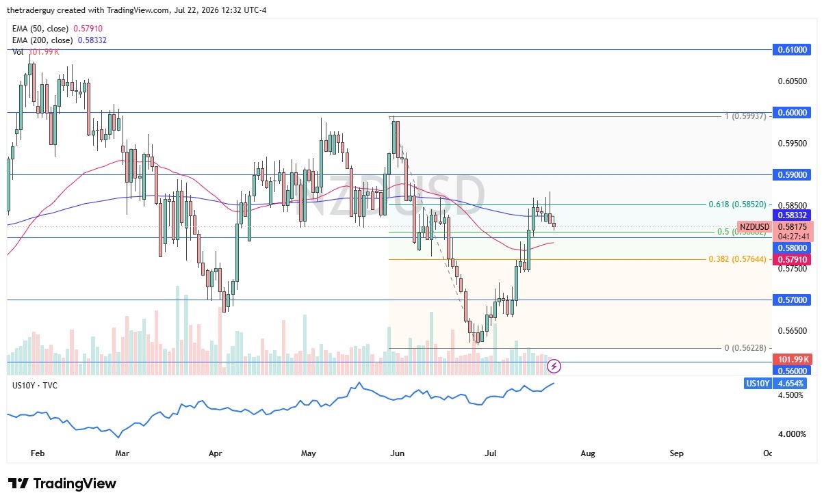Click the Sep label on time axis
Image resolution: width=824 pixels, height=504 pixels.
point(676,453)
